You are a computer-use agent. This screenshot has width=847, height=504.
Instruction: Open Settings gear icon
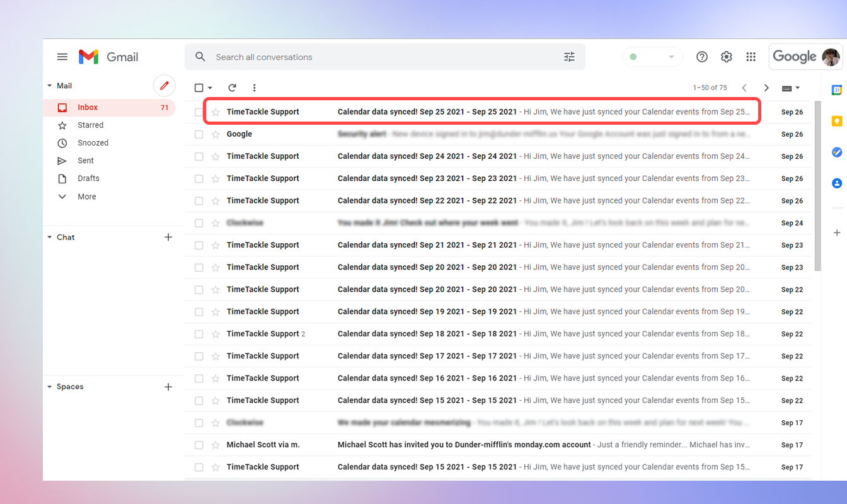click(727, 57)
